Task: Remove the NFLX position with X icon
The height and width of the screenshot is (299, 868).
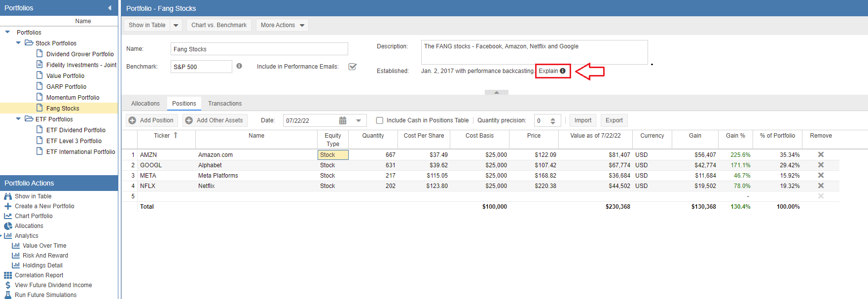Action: 821,186
